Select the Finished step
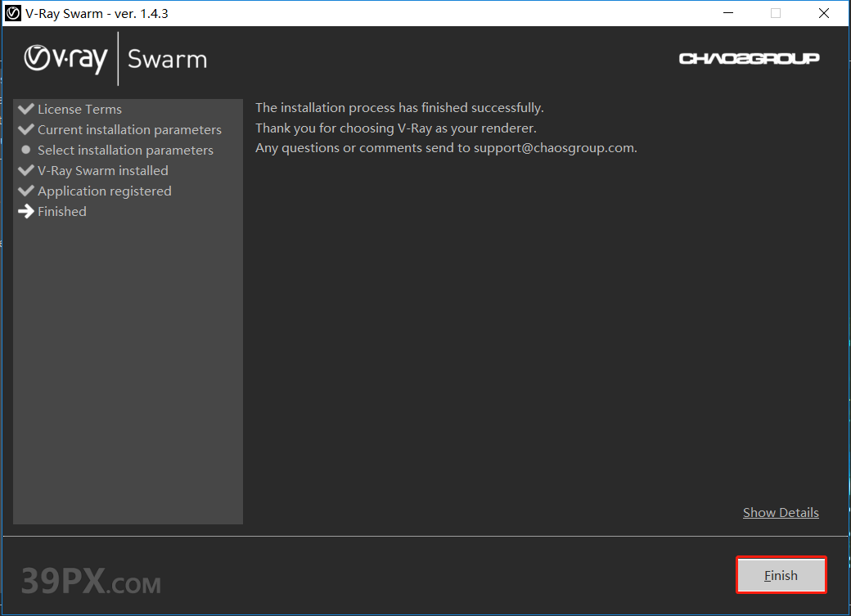Image resolution: width=851 pixels, height=616 pixels. click(x=62, y=212)
